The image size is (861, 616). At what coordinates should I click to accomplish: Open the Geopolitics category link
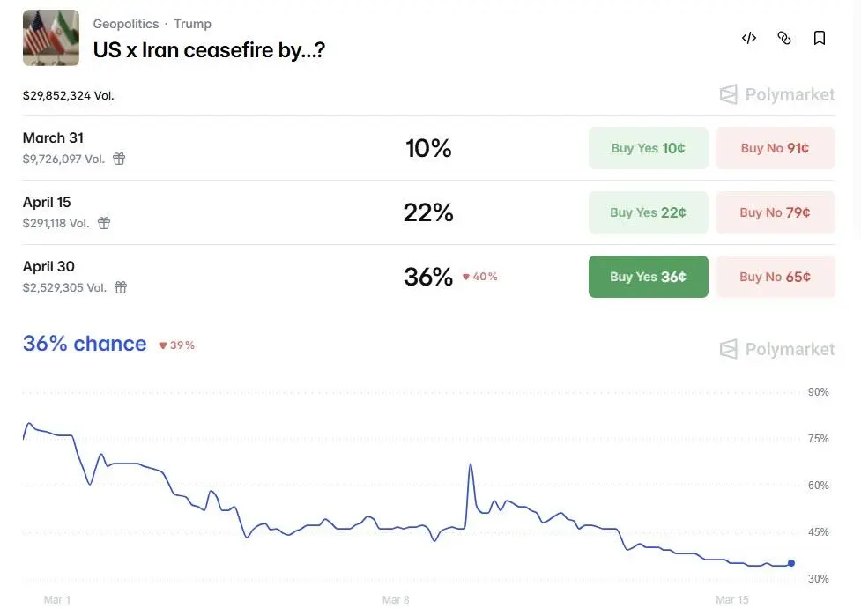coord(126,24)
